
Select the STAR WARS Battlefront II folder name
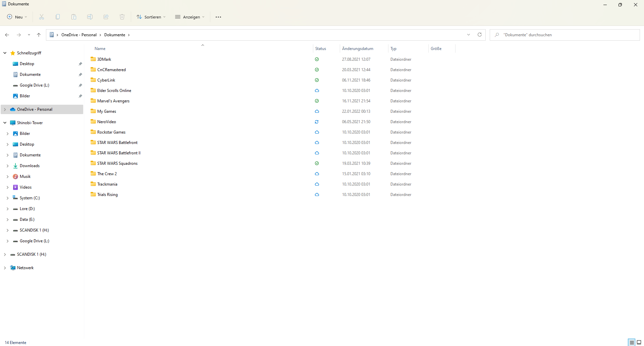coord(119,153)
